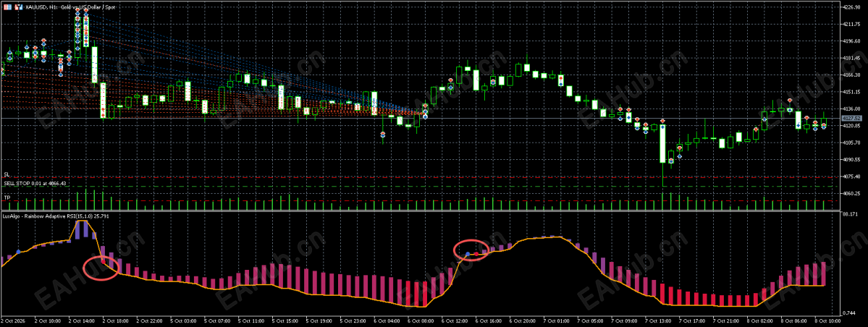Click the 6 Oct 20:00 time axis label
Image resolution: width=868 pixels, height=327 pixels.
(523, 321)
